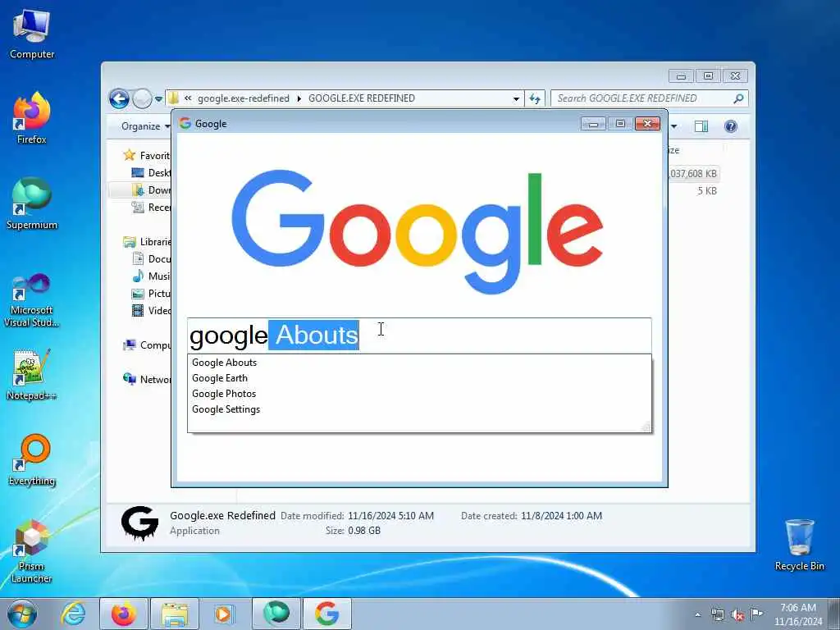The width and height of the screenshot is (840, 630).
Task: Open the Computer desktop icon
Action: click(32, 34)
